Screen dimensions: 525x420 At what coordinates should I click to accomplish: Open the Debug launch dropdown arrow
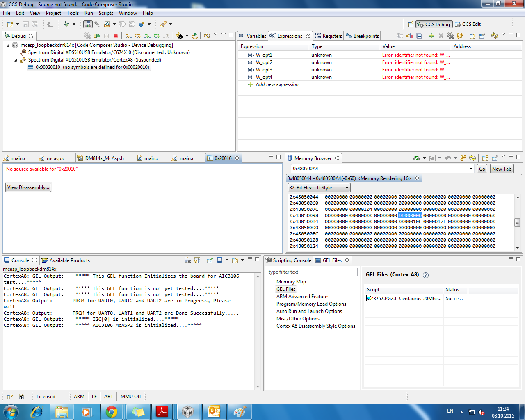[74, 24]
